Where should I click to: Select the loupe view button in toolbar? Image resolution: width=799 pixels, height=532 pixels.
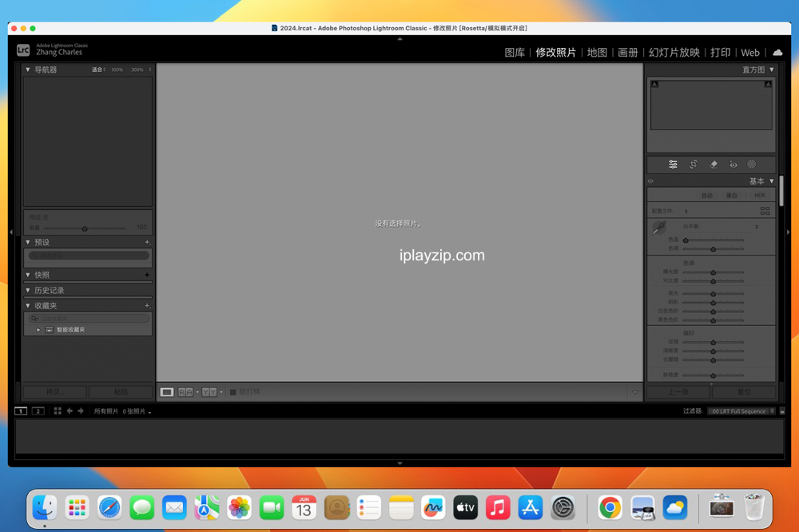pos(167,392)
